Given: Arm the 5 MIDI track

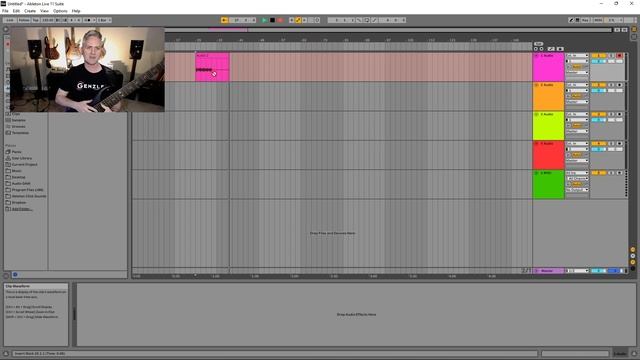Looking at the screenshot, I should pyautogui.click(x=620, y=173).
